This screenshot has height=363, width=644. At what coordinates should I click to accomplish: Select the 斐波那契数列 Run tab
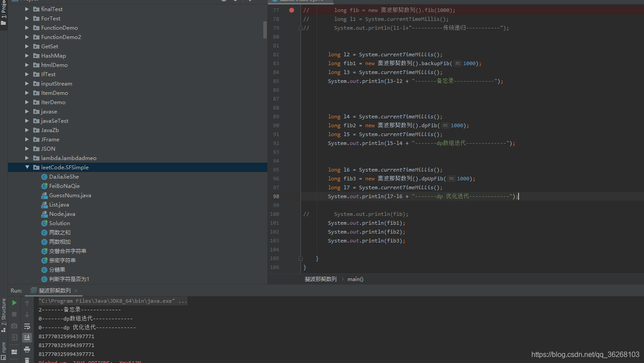(54, 291)
